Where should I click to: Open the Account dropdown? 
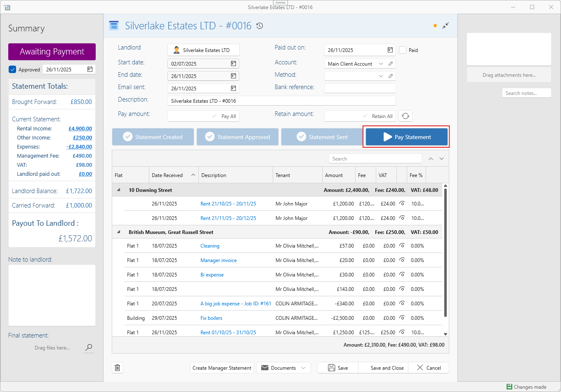point(381,64)
